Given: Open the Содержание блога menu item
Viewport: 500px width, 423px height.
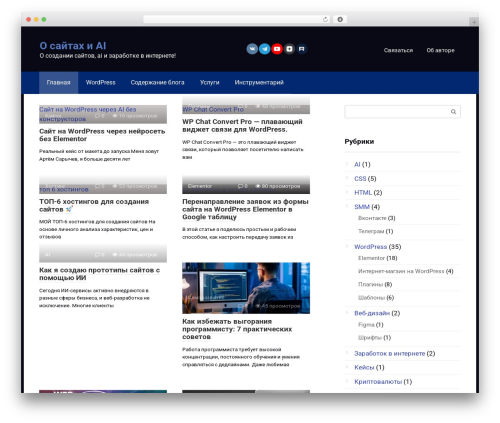Looking at the screenshot, I should coord(157,82).
